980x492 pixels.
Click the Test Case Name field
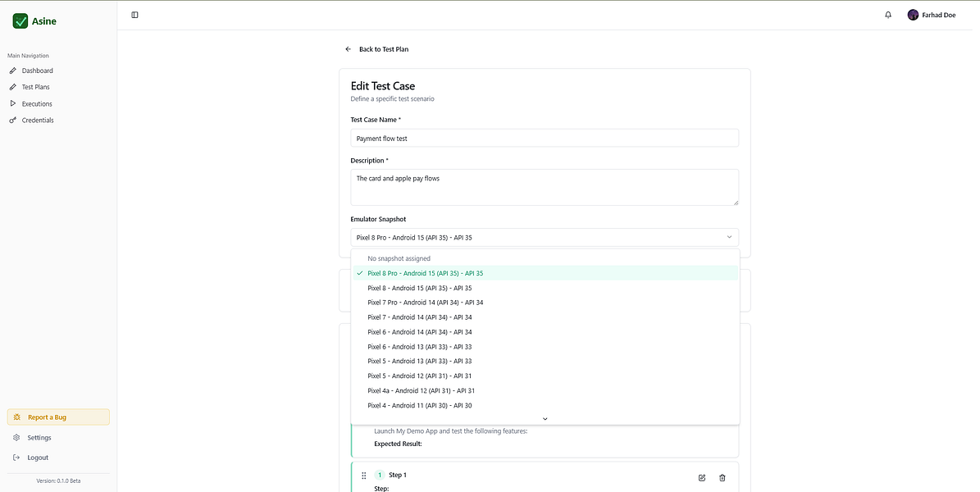coord(545,138)
